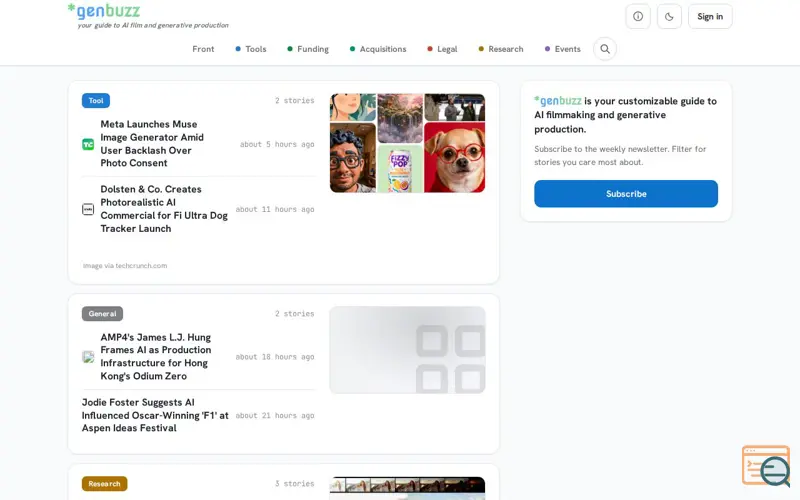Click 'about 21 hours ago' timestamp

point(275,415)
